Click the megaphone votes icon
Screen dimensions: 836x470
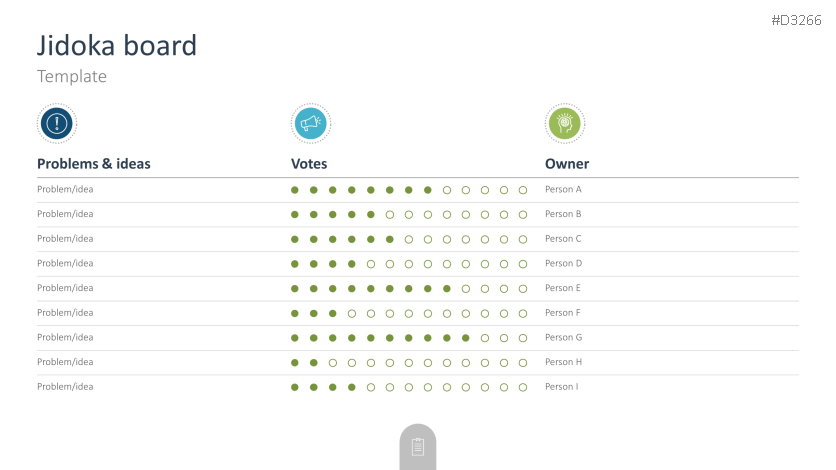pyautogui.click(x=311, y=124)
